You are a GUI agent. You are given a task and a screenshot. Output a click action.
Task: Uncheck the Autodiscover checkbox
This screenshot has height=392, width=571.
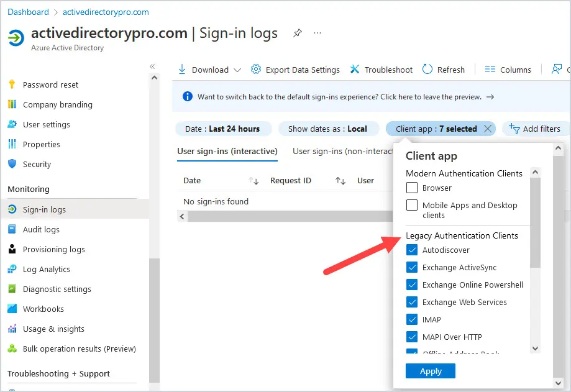412,250
